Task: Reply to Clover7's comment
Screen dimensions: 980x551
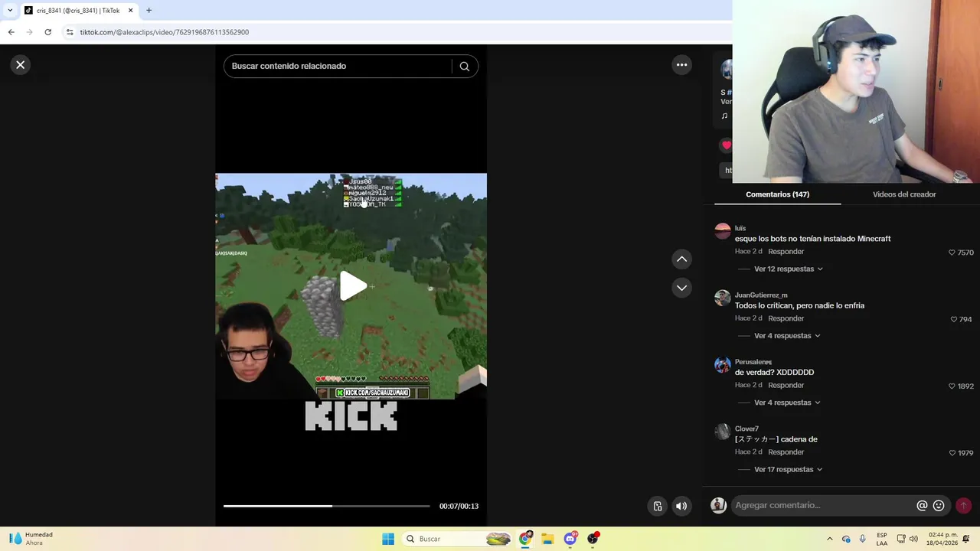Action: [786, 452]
